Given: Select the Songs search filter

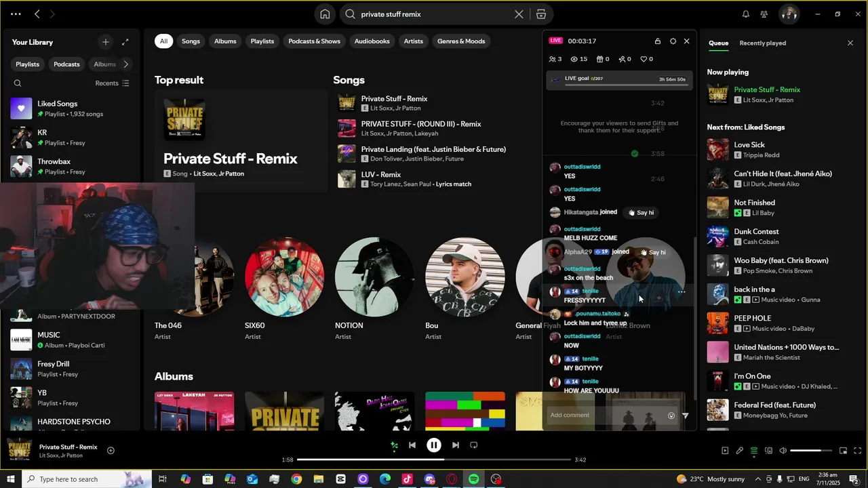Looking at the screenshot, I should [x=191, y=41].
